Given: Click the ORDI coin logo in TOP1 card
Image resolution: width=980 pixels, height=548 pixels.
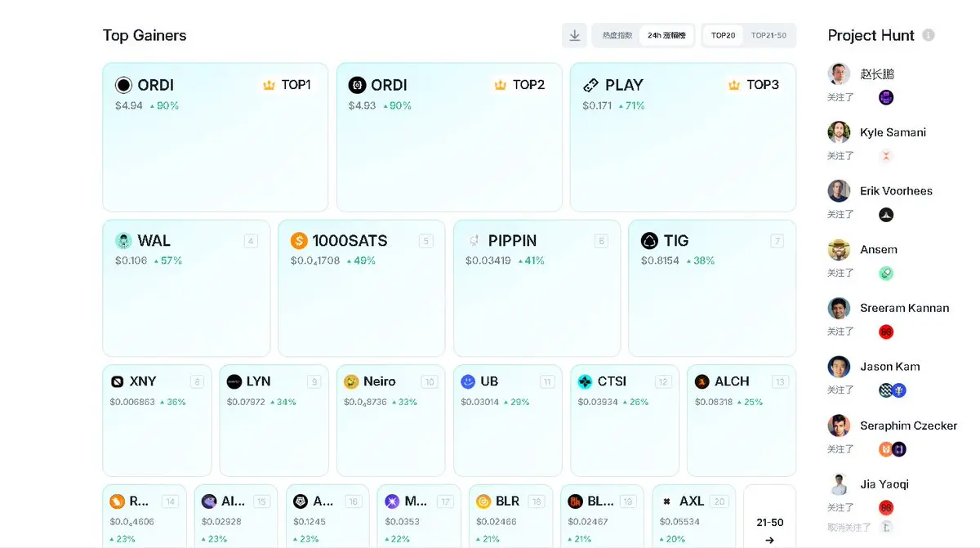Looking at the screenshot, I should [123, 85].
